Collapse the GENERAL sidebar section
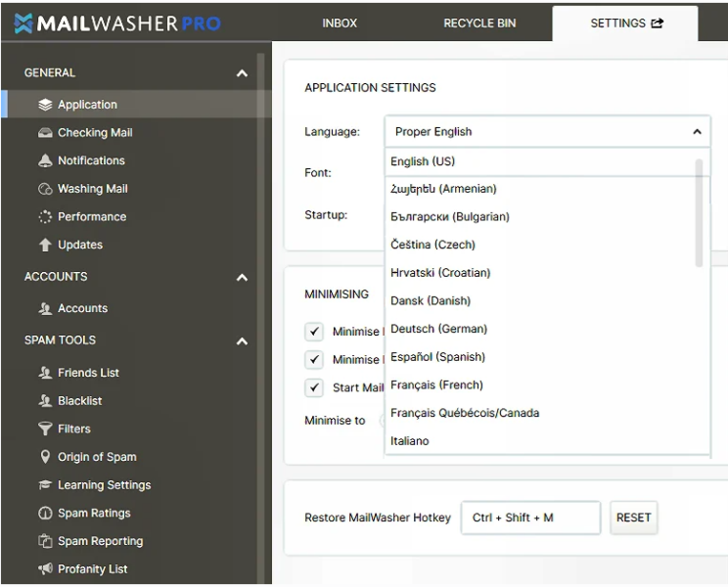The width and height of the screenshot is (728, 587). point(242,73)
